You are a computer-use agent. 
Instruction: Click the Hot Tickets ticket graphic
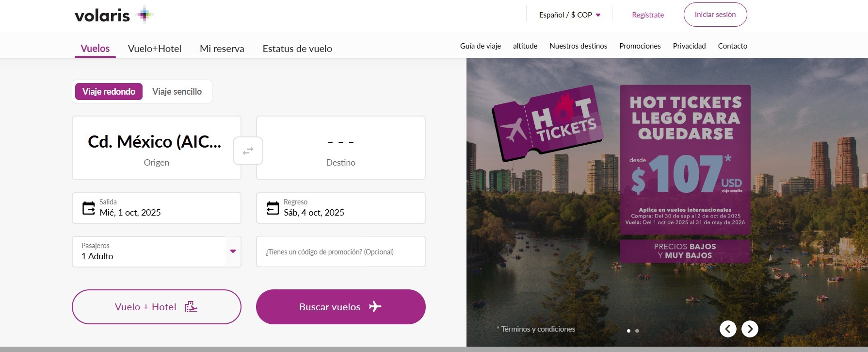coord(548,123)
